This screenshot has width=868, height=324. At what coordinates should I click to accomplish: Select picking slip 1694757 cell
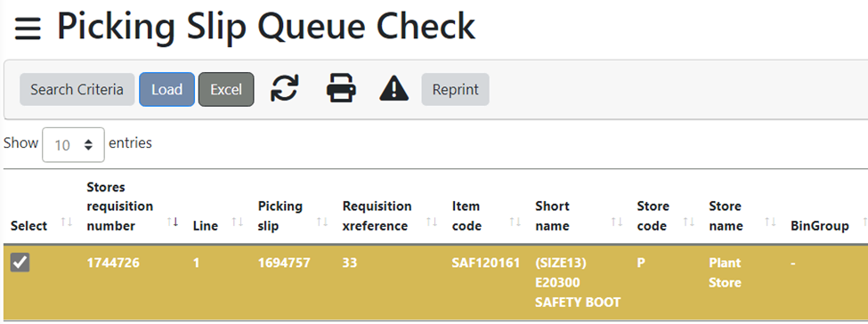pyautogui.click(x=284, y=263)
